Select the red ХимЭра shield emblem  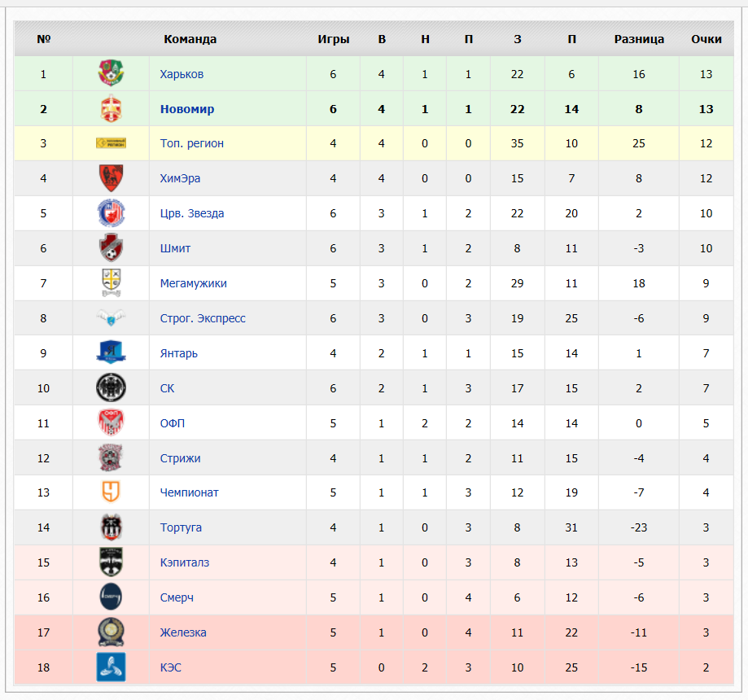pos(111,178)
